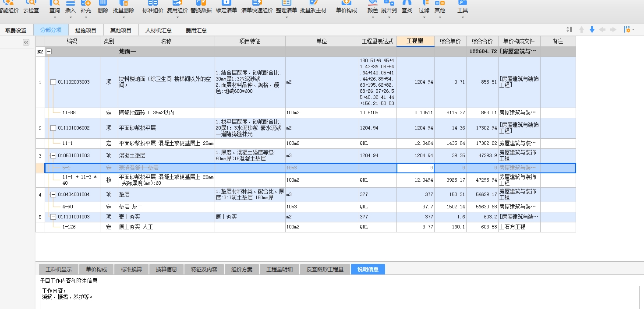
Task: Select the 陶瓷地面砖 0.36m2以内 cell
Action: (x=166, y=113)
